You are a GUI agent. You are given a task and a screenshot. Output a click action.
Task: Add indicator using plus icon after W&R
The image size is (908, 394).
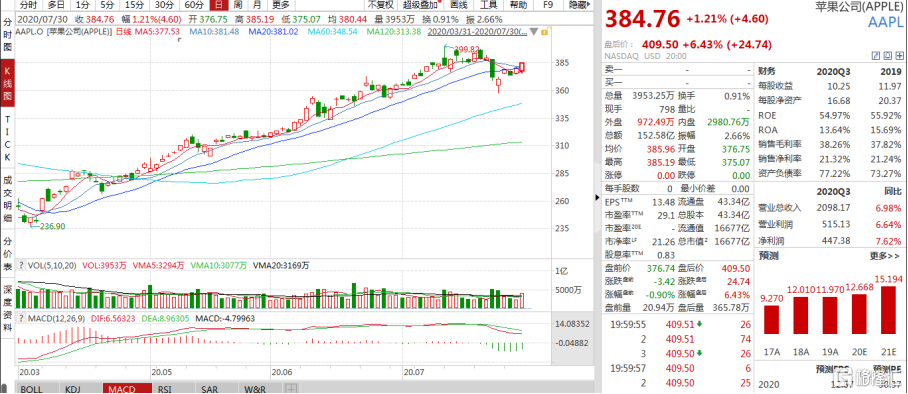[x=292, y=389]
